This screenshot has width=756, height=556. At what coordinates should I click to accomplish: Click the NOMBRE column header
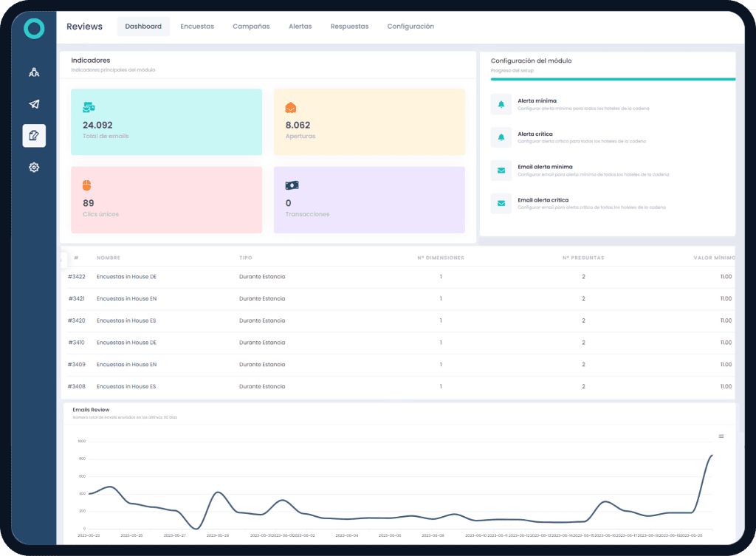(109, 258)
